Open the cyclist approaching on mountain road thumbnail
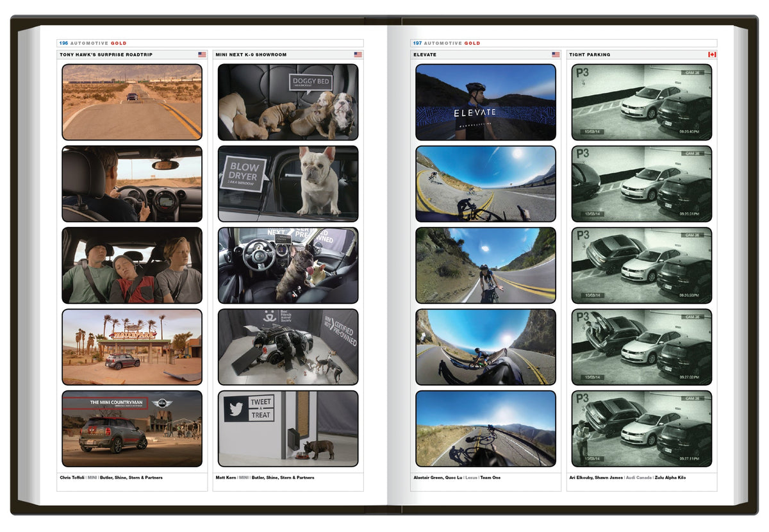This screenshot has height=532, width=769. pyautogui.click(x=486, y=265)
